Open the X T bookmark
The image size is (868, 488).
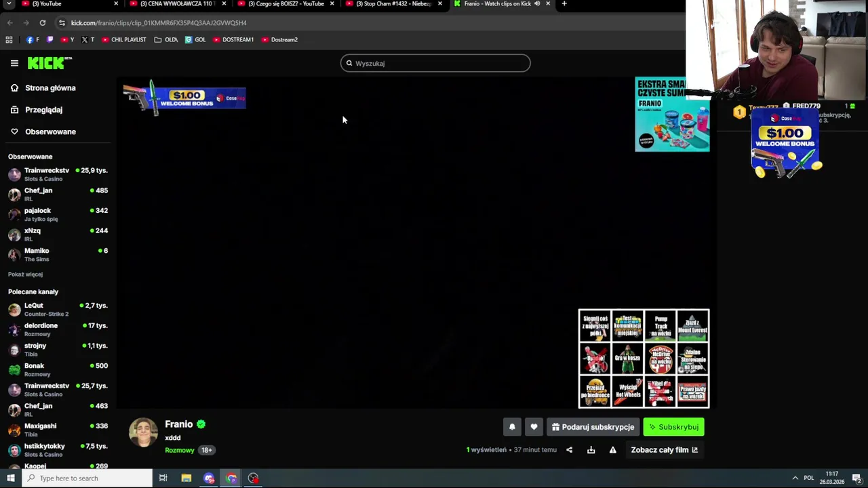click(87, 39)
